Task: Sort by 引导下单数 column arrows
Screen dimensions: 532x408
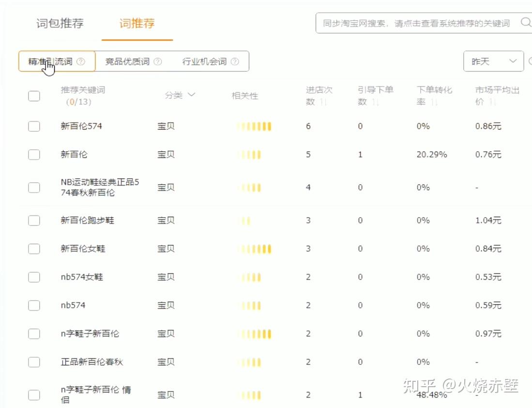Action: point(375,102)
